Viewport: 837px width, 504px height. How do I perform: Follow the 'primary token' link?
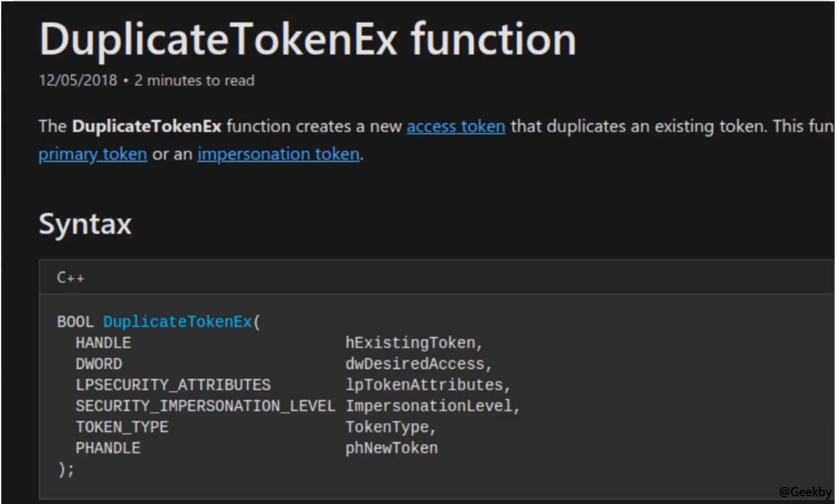pyautogui.click(x=93, y=154)
